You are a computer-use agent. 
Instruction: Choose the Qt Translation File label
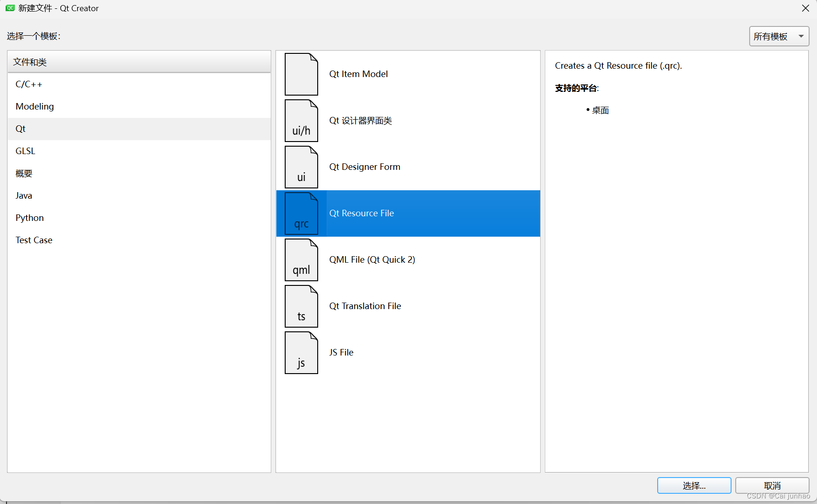tap(365, 306)
